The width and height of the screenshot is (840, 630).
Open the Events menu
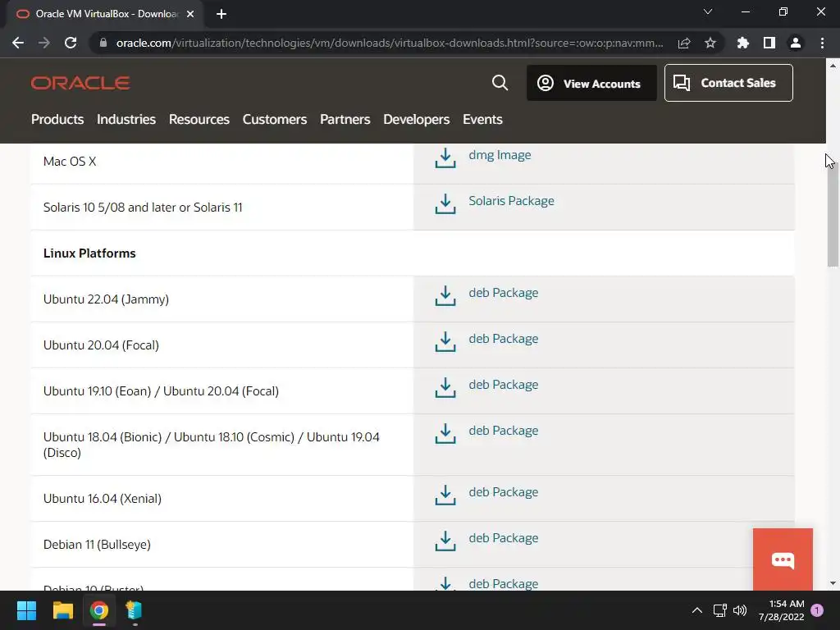482,119
